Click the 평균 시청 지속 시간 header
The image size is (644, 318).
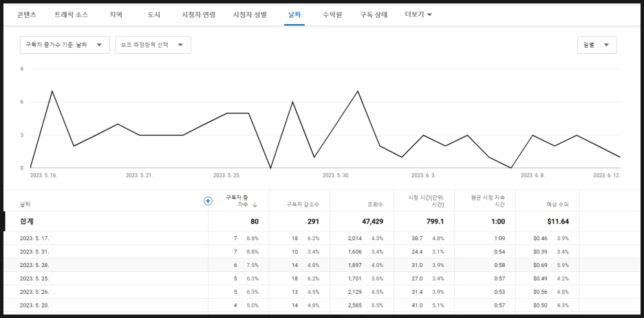pos(488,201)
